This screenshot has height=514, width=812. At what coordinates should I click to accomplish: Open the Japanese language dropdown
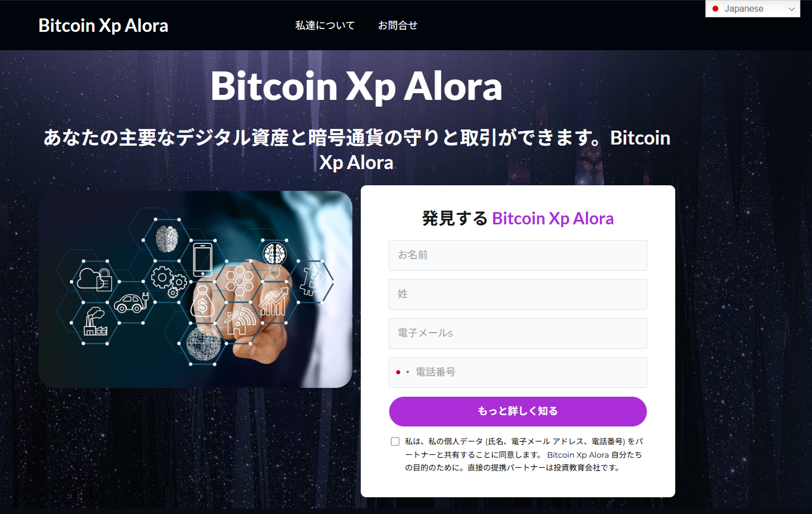pyautogui.click(x=753, y=9)
